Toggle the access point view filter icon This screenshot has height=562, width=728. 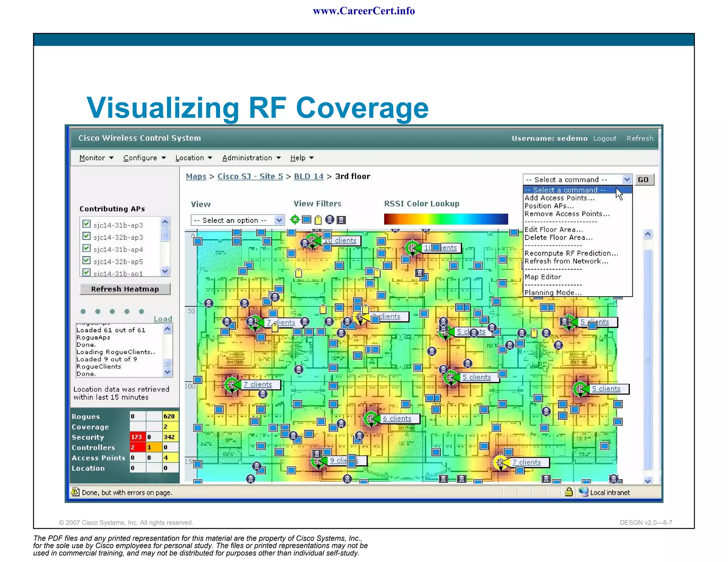[295, 220]
